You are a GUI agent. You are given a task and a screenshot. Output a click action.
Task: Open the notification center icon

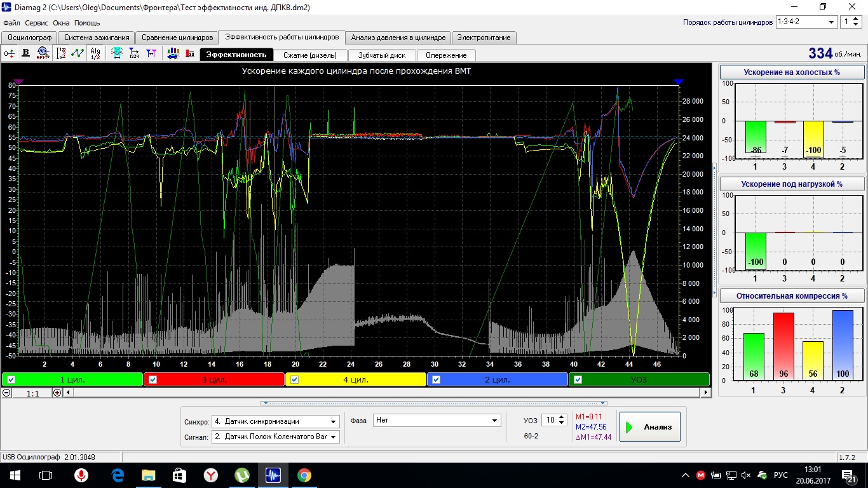tap(849, 477)
